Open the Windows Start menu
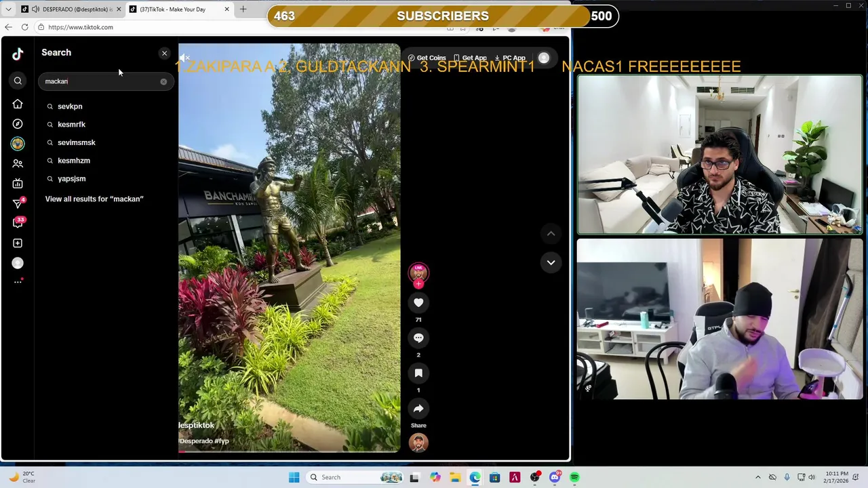This screenshot has width=868, height=488. (294, 477)
